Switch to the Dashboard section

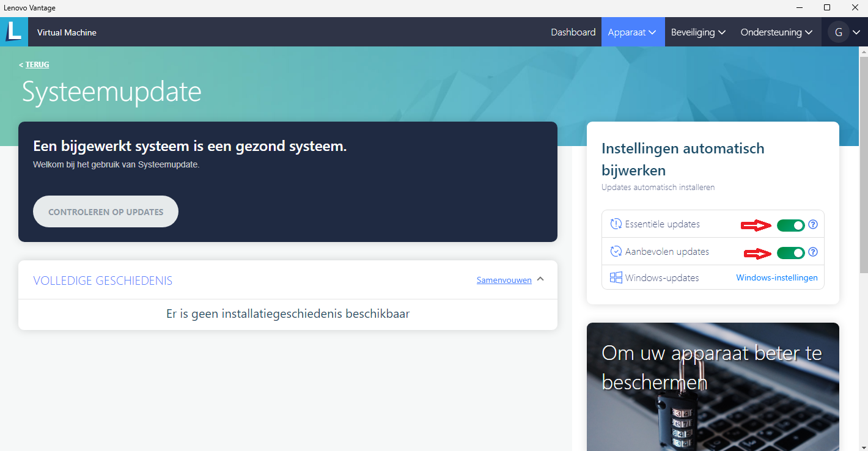point(573,32)
